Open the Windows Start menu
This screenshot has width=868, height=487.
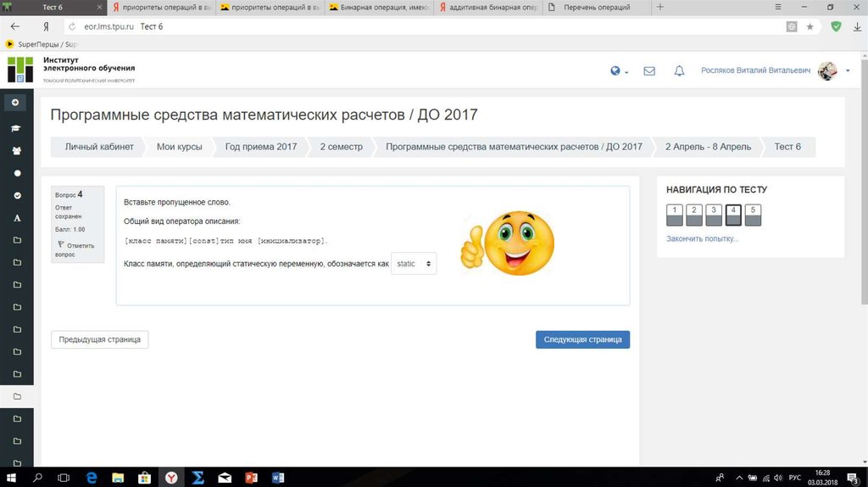(10, 478)
